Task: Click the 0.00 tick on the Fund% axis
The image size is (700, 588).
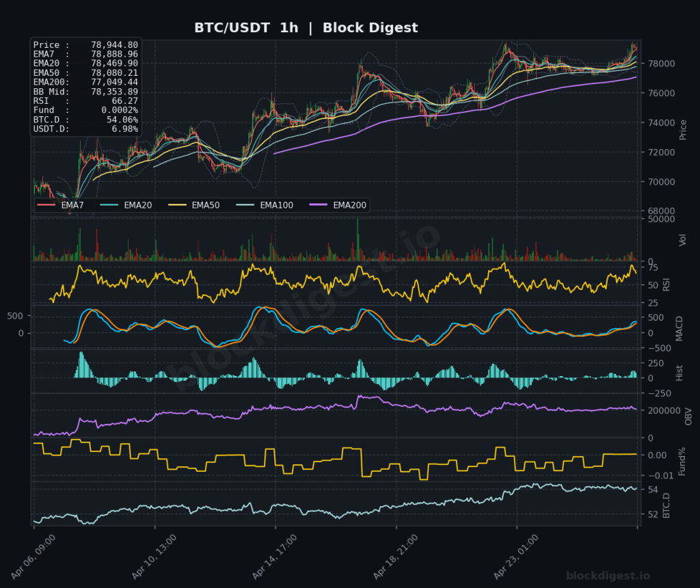Action: pos(657,455)
